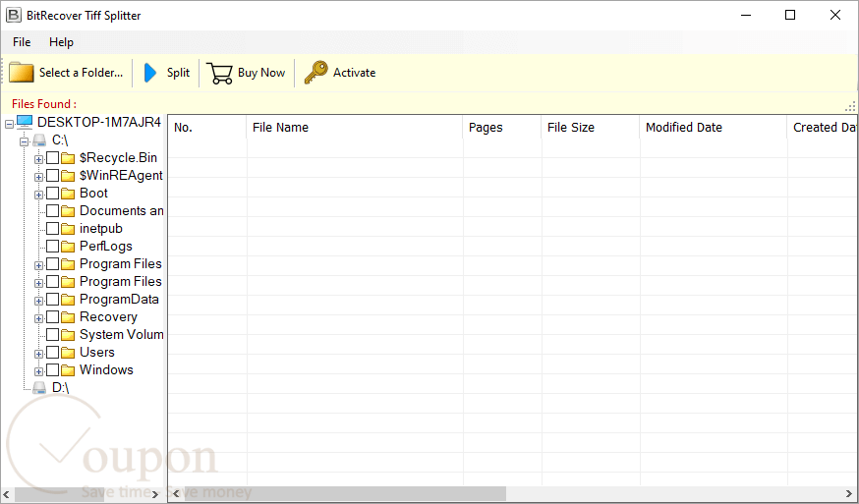Select the inetpub tree label

tap(101, 229)
